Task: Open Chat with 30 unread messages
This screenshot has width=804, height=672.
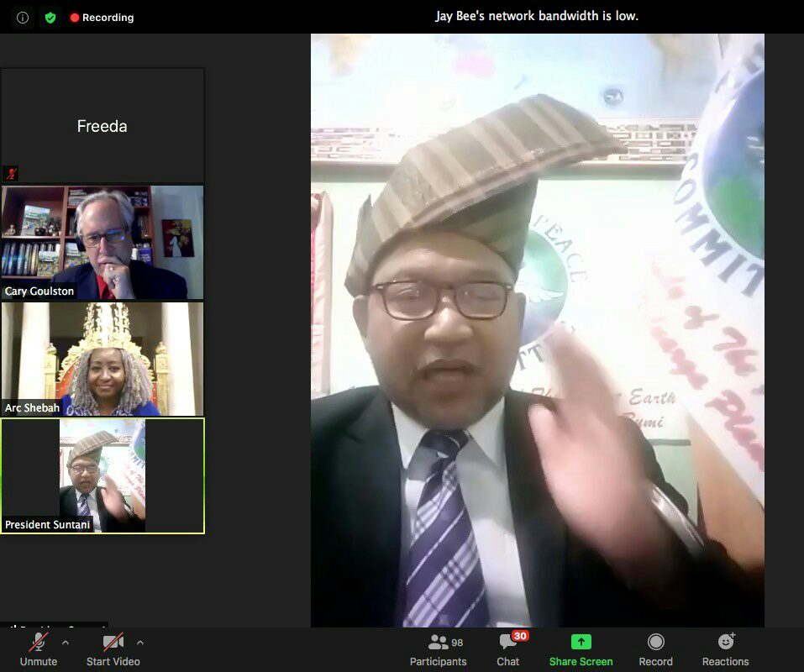Action: coord(508,649)
